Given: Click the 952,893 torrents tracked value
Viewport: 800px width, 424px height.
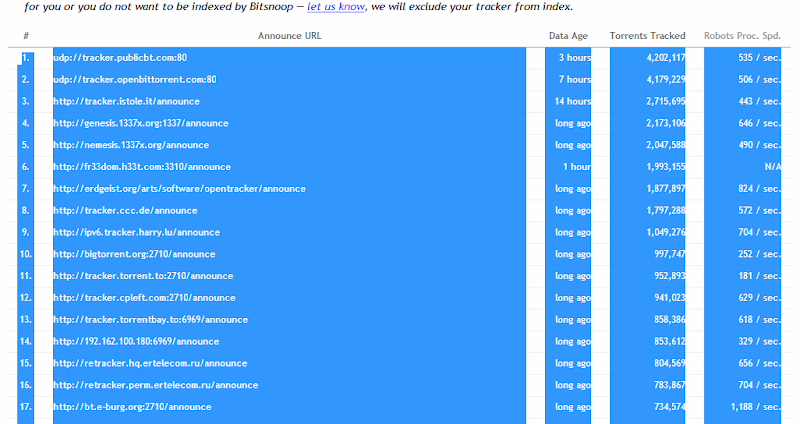Looking at the screenshot, I should pyautogui.click(x=670, y=276).
